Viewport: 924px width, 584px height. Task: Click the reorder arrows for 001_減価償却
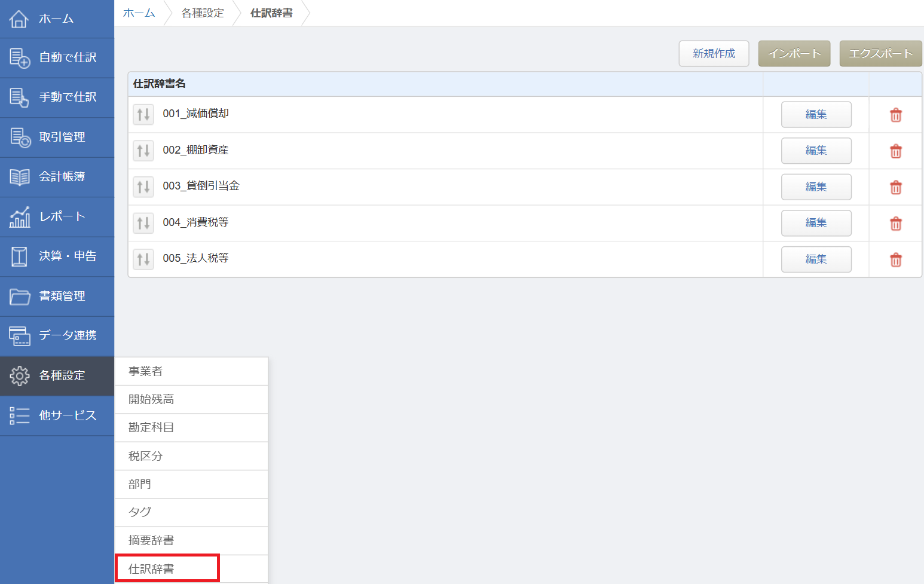143,114
